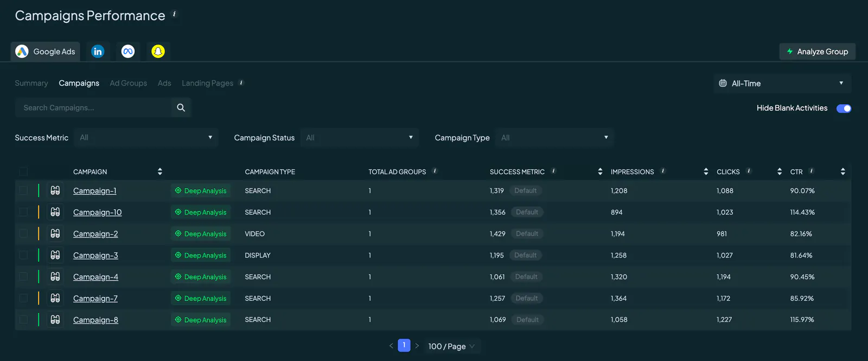Open the Success Metric filter dropdown
The image size is (868, 361).
tap(146, 138)
